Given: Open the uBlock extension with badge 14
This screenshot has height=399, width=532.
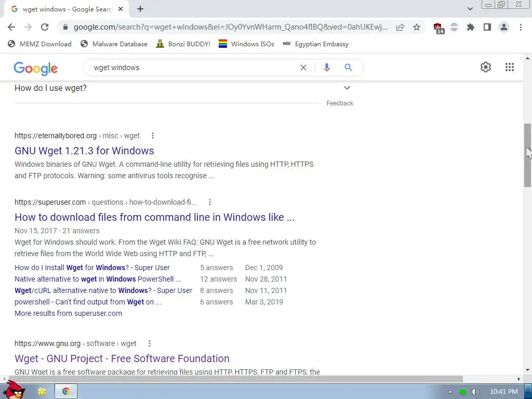Looking at the screenshot, I should point(438,28).
